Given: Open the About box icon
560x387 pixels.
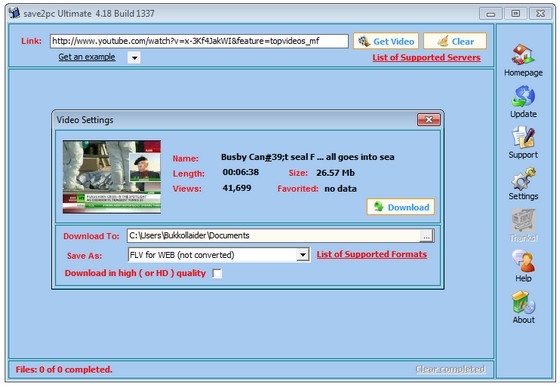Looking at the screenshot, I should coord(523,302).
